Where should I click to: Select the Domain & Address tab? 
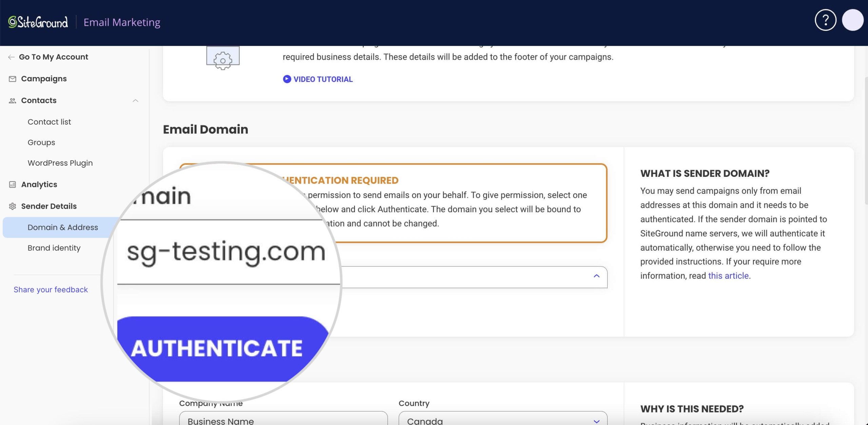click(62, 227)
